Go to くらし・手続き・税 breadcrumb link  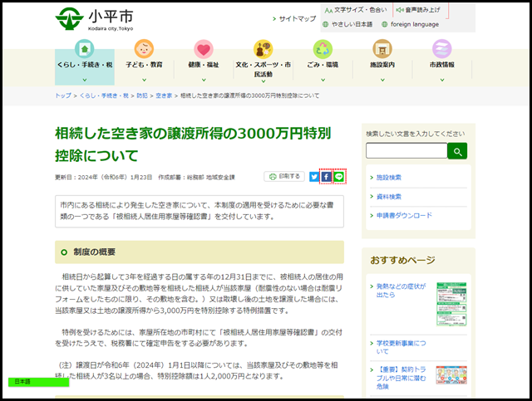coord(104,95)
